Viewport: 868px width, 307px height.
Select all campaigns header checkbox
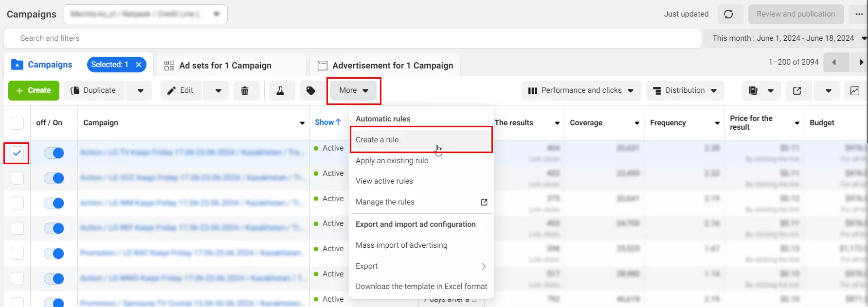(x=17, y=123)
